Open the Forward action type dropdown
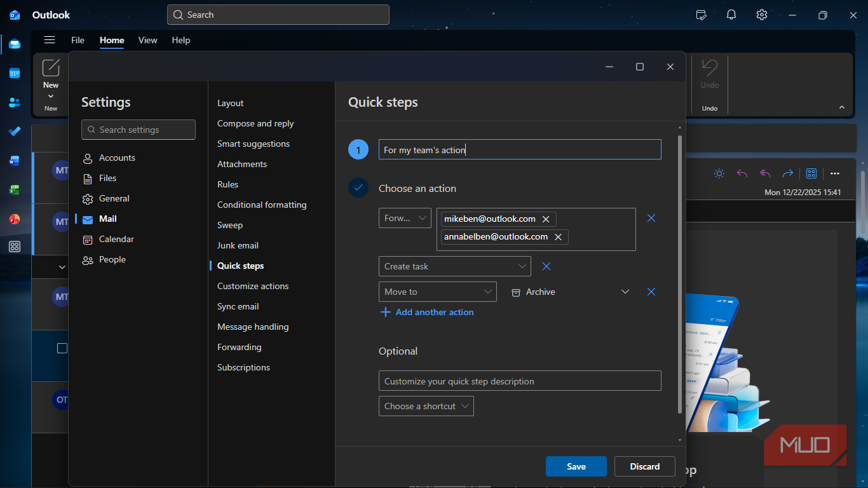Viewport: 868px width, 488px height. 405,218
